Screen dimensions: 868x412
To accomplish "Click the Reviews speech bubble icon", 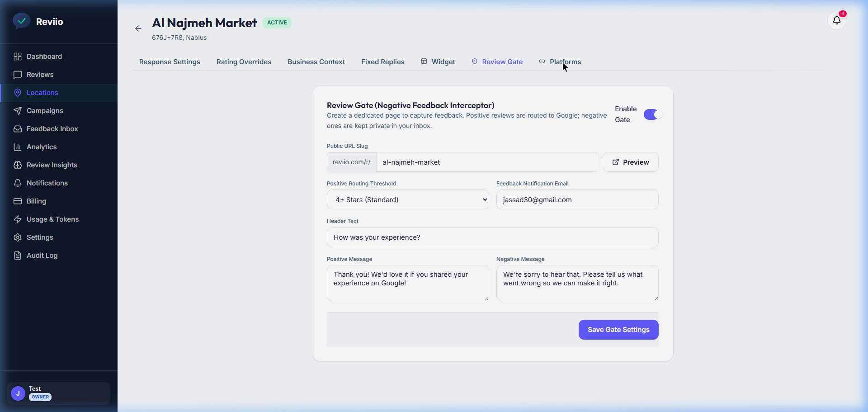I will [18, 75].
